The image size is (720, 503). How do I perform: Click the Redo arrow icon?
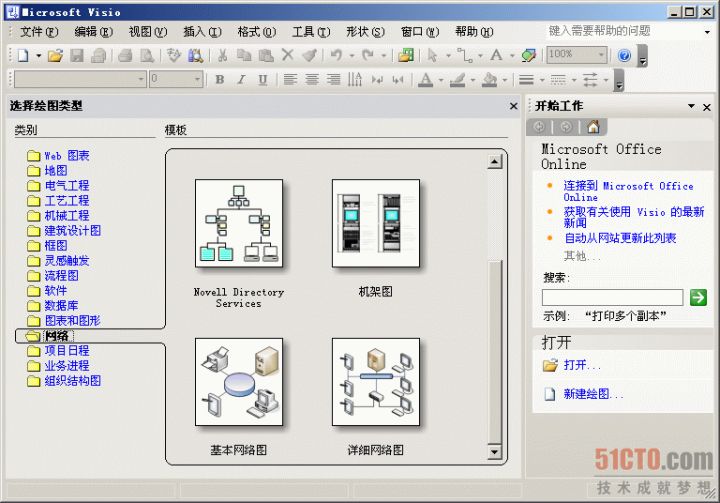click(x=368, y=56)
